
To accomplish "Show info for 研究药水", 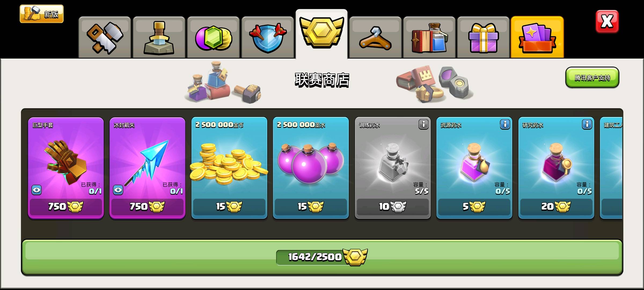I will (x=587, y=124).
